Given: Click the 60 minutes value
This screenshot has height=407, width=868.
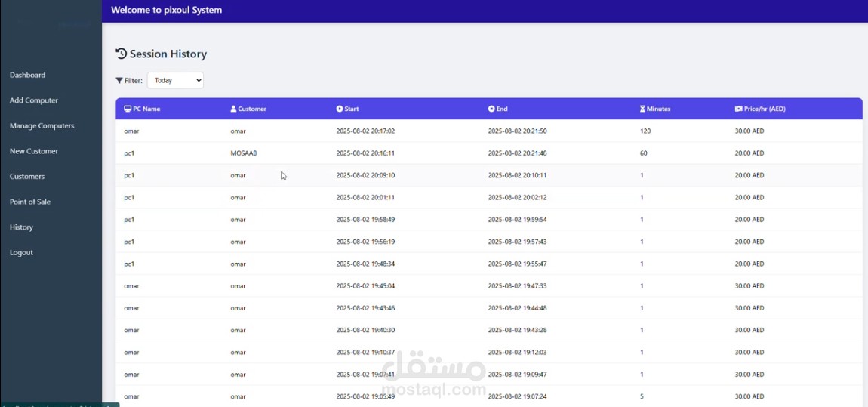Looking at the screenshot, I should (x=644, y=153).
